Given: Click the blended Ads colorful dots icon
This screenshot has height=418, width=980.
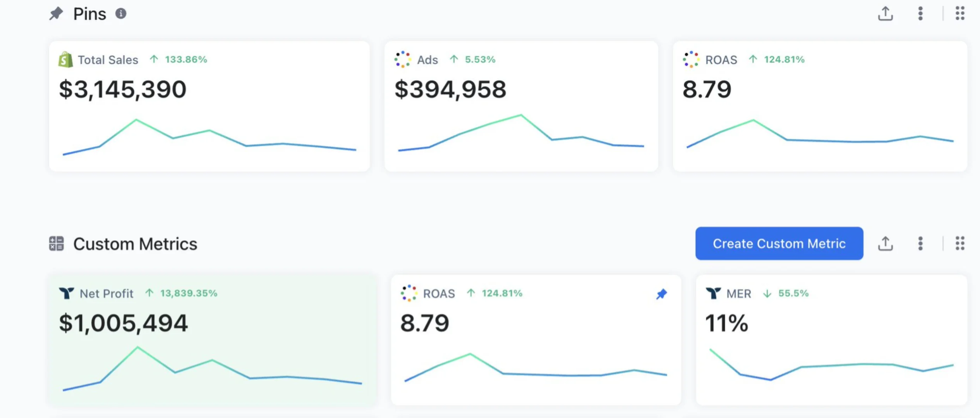Looking at the screenshot, I should (402, 60).
